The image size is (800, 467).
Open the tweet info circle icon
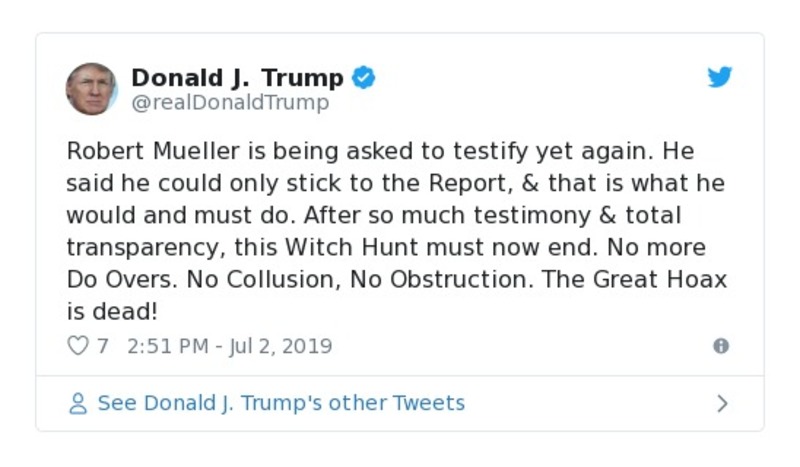pyautogui.click(x=720, y=346)
